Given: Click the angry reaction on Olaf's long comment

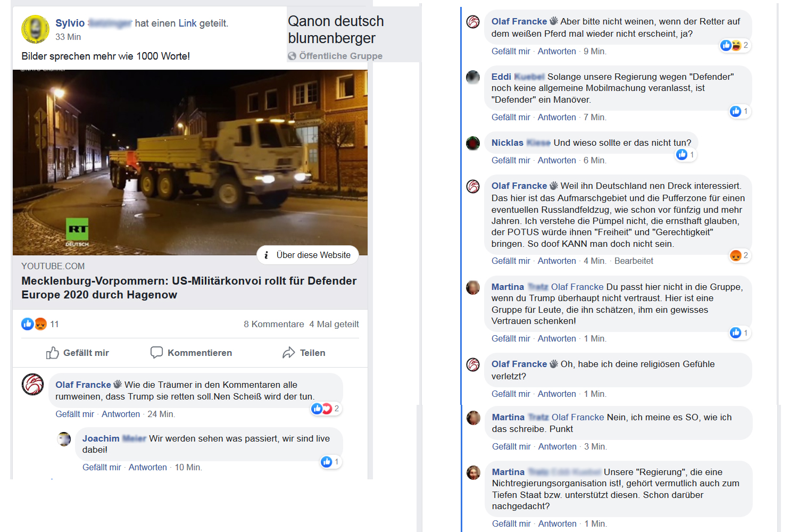Looking at the screenshot, I should pos(736,255).
